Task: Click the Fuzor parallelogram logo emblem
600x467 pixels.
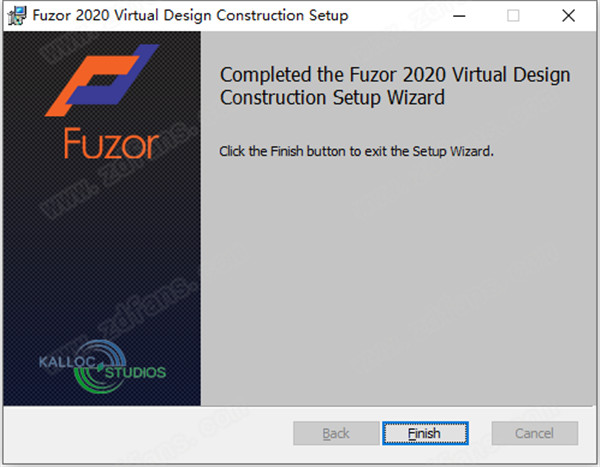Action: pos(102,80)
